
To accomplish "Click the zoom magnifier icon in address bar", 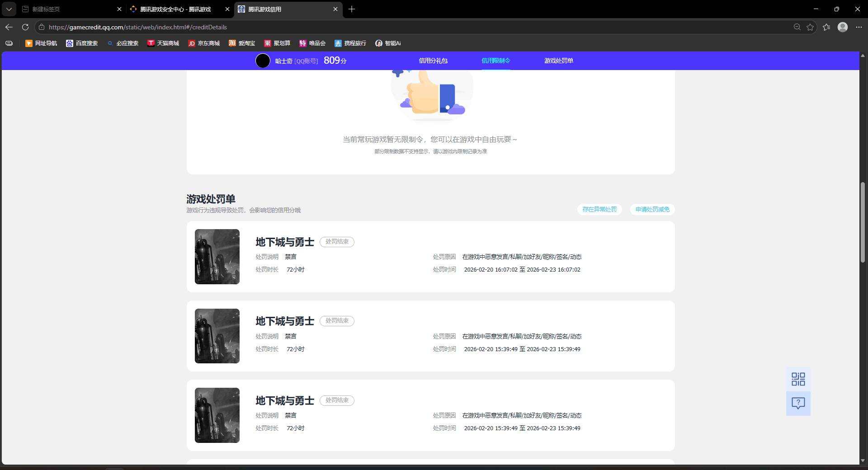I will (797, 27).
